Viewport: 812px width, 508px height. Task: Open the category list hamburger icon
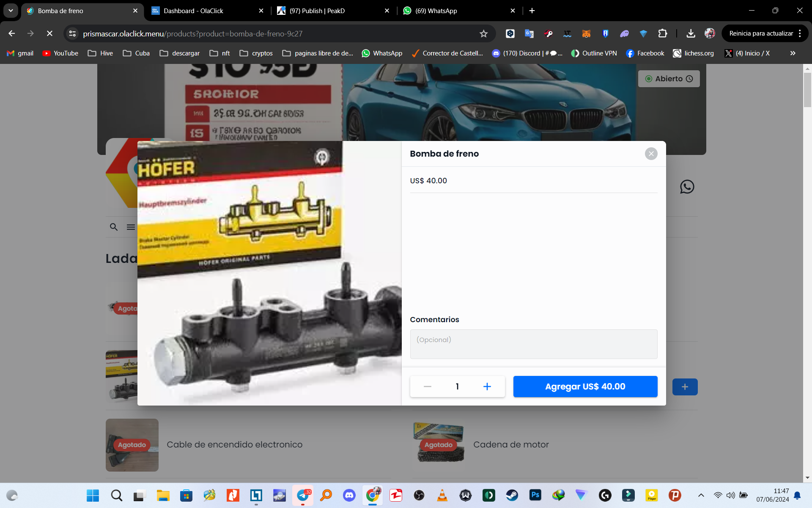point(131,227)
